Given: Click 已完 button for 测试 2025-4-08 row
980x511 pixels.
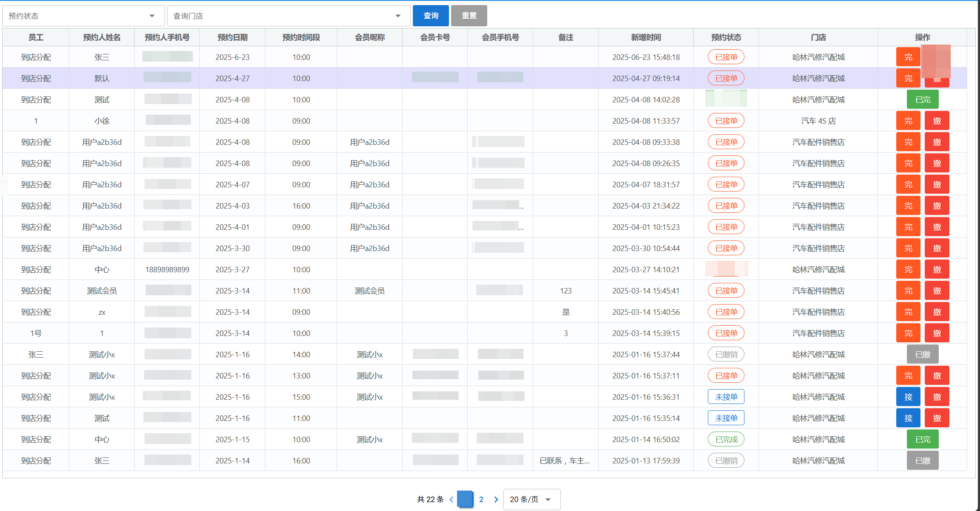Looking at the screenshot, I should point(923,99).
